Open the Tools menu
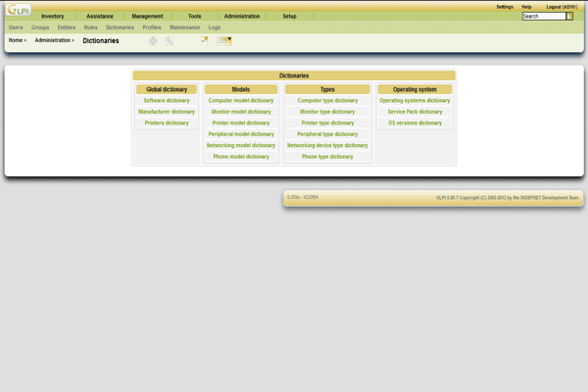Screen dimensions: 588x392 [194, 17]
